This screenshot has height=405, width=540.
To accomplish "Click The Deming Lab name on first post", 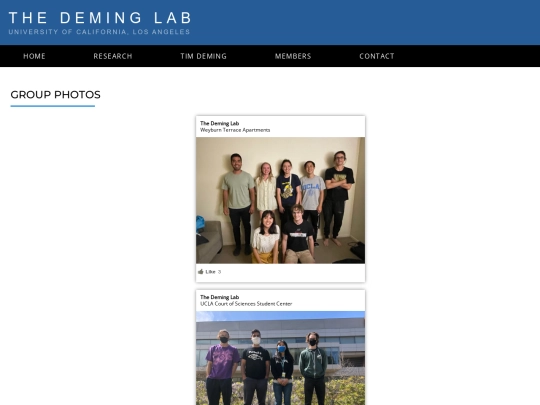I will pyautogui.click(x=219, y=123).
